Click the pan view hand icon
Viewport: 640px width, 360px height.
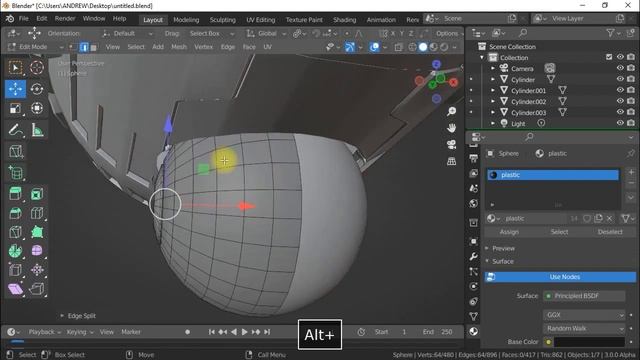451,128
